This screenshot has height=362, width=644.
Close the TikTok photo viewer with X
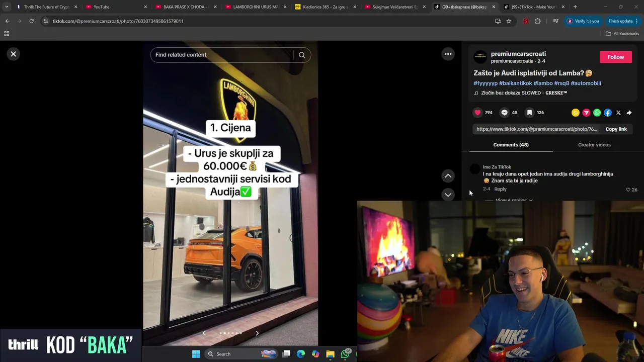(x=14, y=54)
